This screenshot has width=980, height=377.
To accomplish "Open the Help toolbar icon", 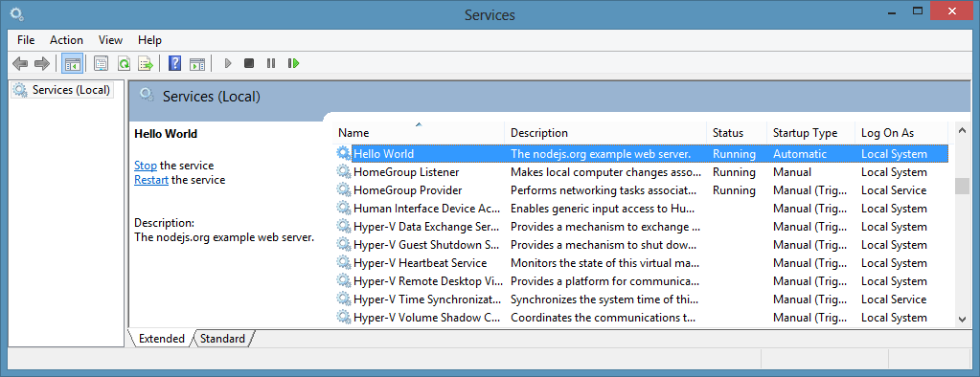I will pos(175,63).
